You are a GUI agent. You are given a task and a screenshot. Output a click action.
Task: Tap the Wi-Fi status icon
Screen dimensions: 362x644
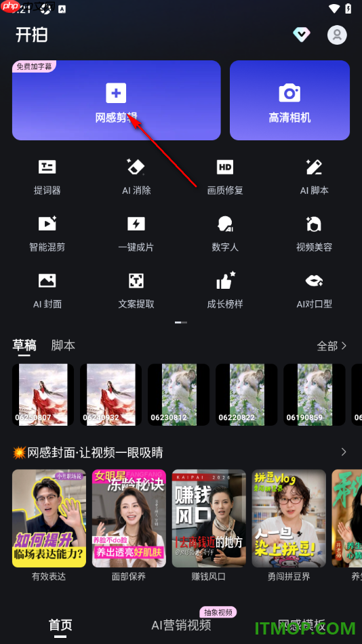coord(334,8)
